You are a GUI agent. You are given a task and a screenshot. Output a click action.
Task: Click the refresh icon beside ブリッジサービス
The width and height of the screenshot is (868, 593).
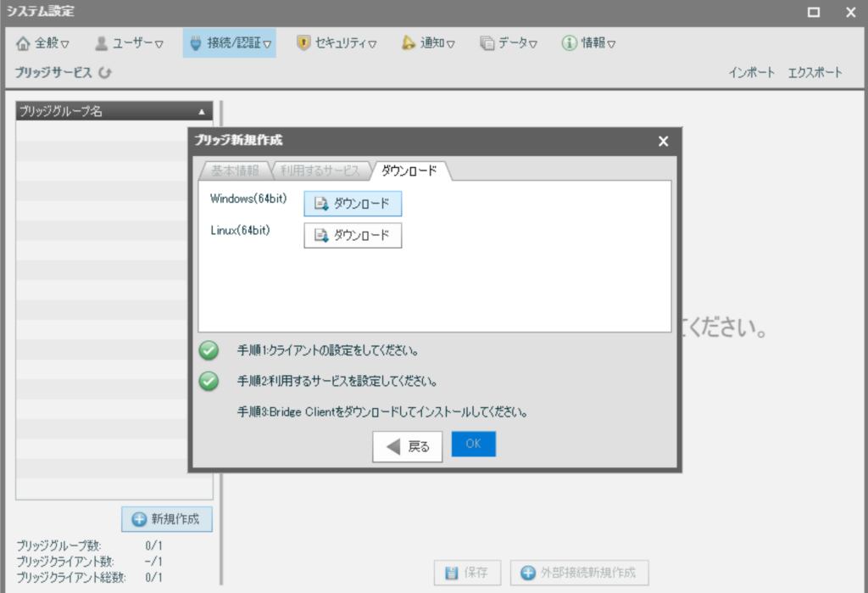click(105, 73)
